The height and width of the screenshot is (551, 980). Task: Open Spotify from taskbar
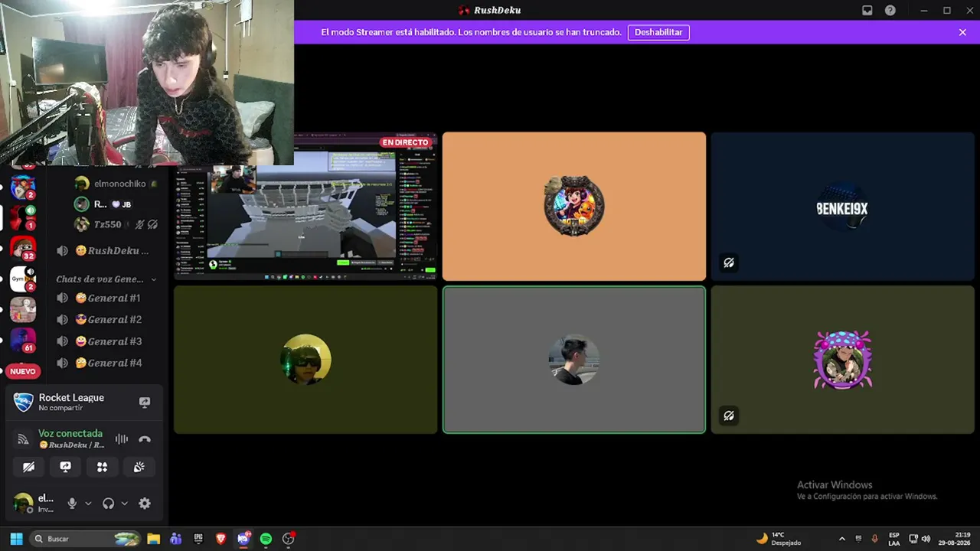(266, 539)
